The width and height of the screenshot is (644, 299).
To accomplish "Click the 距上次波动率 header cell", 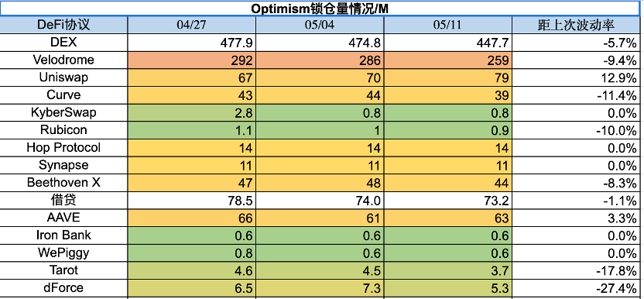I will point(576,25).
